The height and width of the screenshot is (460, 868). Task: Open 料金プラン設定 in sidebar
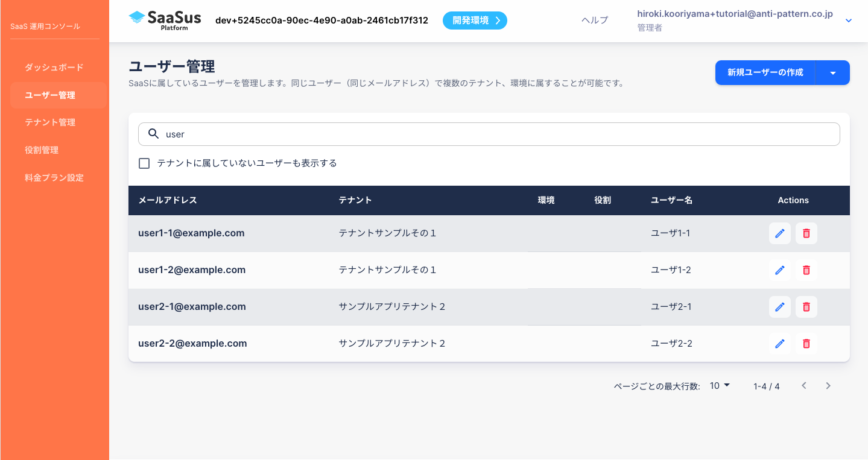click(x=54, y=178)
